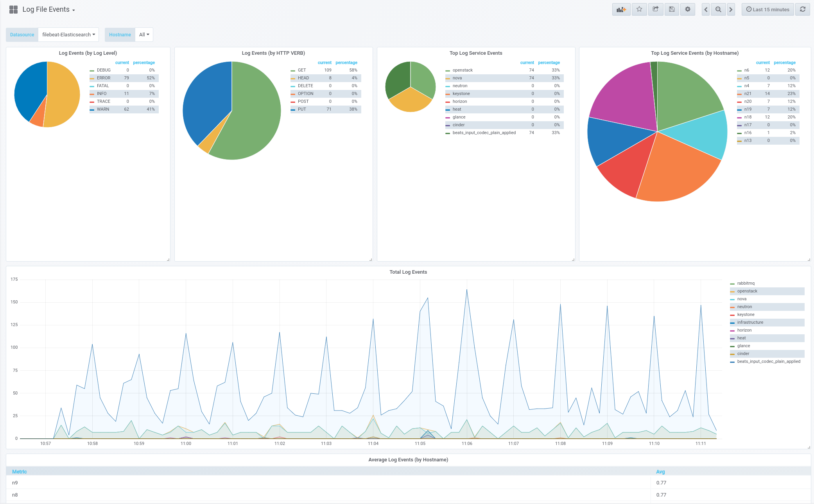Toggle rabbitmq series in Total Log Events legend
This screenshot has height=504, width=814.
[x=746, y=283]
